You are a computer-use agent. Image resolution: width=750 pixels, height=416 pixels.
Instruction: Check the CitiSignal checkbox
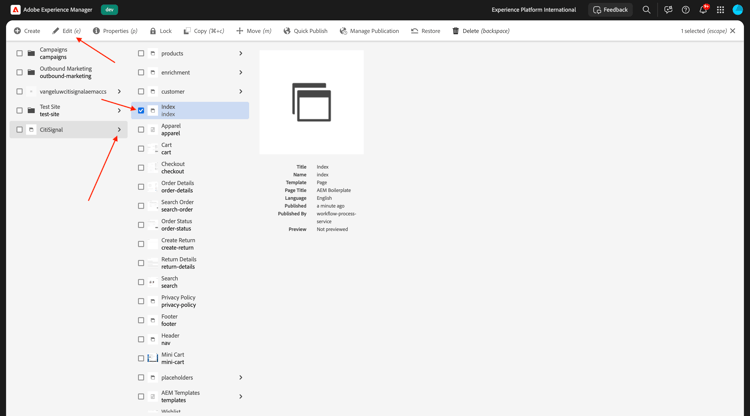coord(20,130)
